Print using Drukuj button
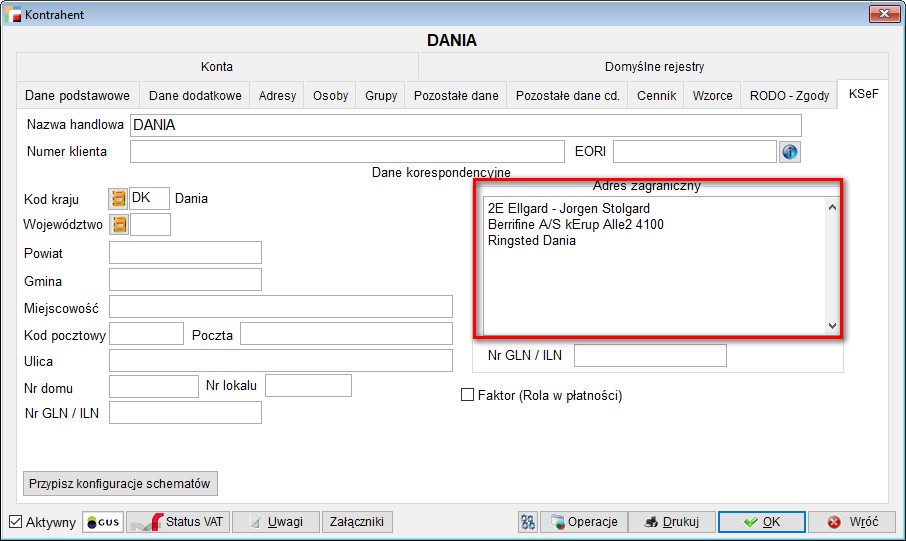 pos(675,522)
